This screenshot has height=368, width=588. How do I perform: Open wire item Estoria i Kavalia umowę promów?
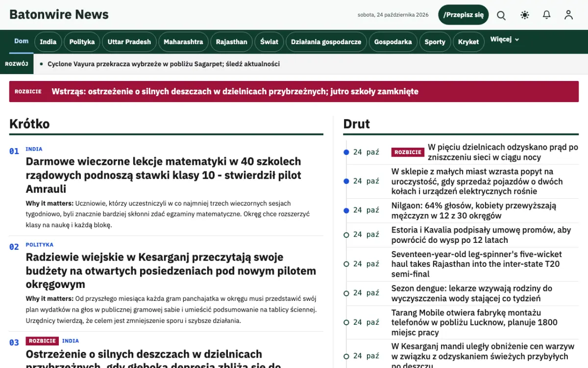(x=481, y=235)
